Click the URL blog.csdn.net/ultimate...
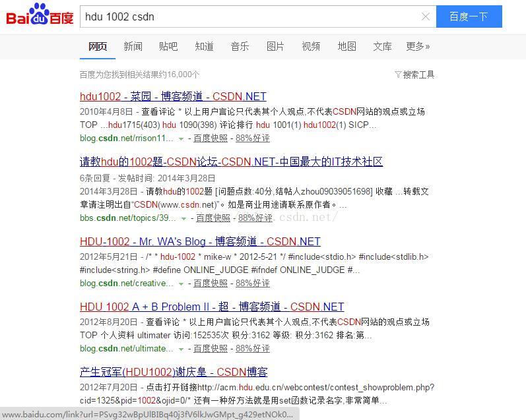This screenshot has width=526, height=420. point(127,349)
